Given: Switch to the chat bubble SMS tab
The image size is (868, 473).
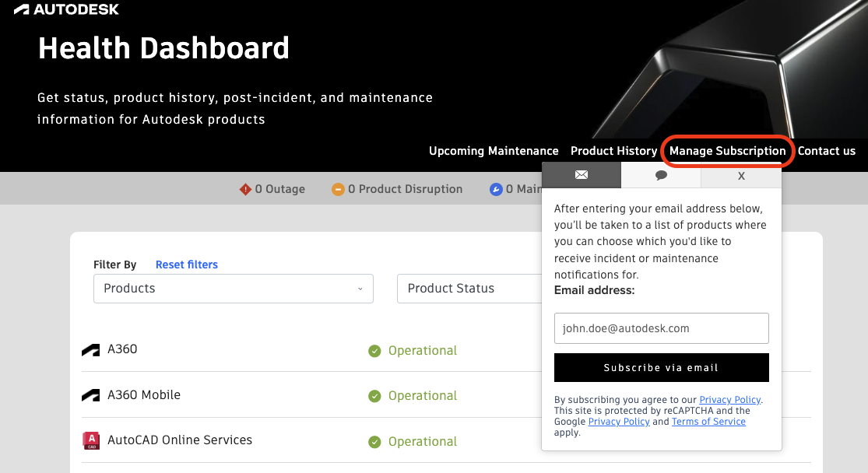Looking at the screenshot, I should coord(661,175).
